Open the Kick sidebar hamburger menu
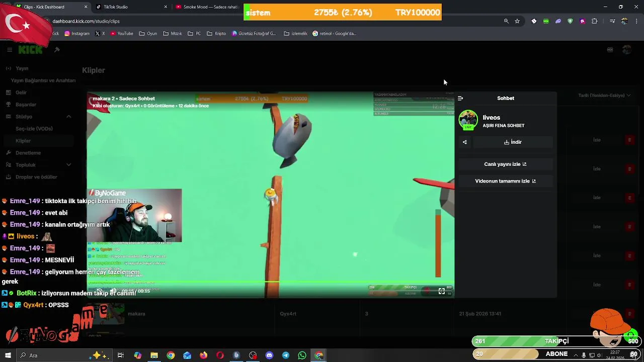The height and width of the screenshot is (362, 644). [10, 50]
